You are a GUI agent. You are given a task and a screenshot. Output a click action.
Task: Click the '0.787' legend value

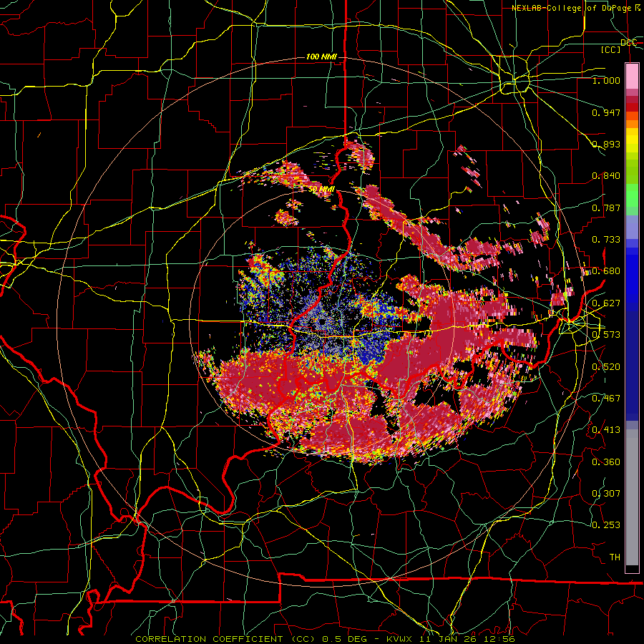[x=606, y=208]
